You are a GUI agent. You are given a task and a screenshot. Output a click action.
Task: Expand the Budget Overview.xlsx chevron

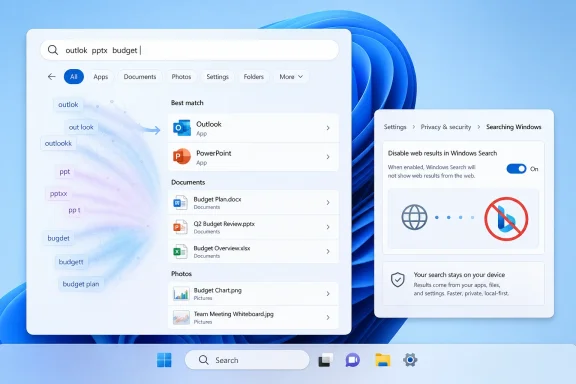click(328, 252)
